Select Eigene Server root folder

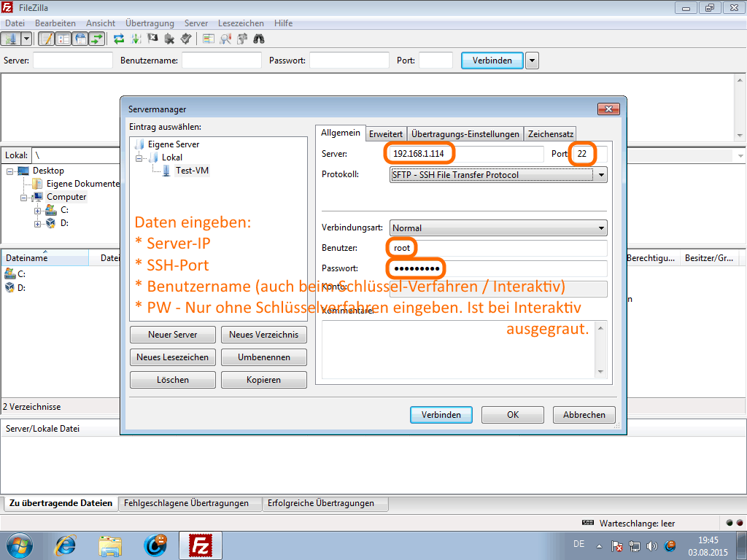[x=174, y=144]
